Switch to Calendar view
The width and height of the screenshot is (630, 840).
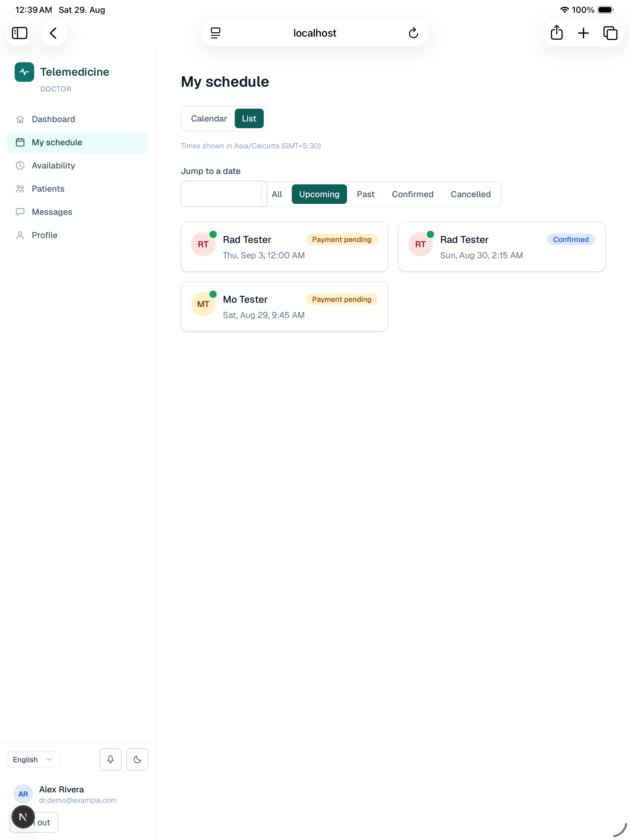[209, 118]
